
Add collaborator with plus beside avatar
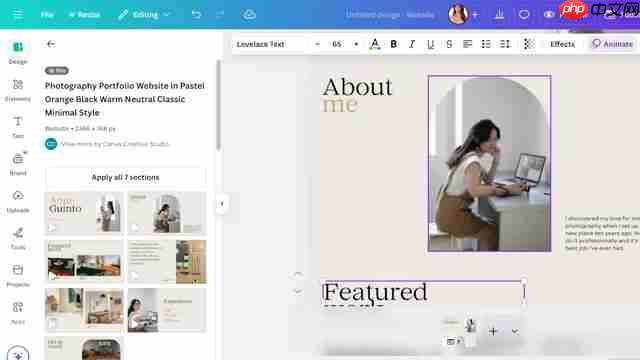476,15
